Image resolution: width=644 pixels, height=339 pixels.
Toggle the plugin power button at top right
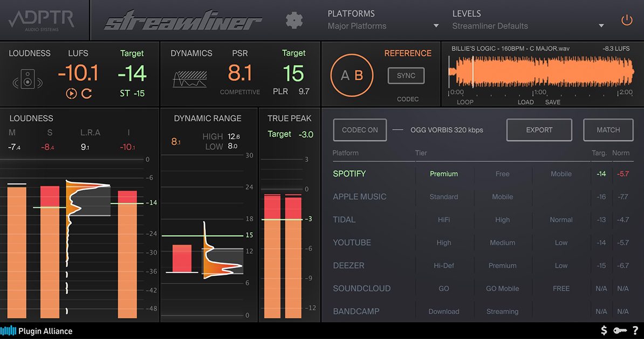pos(627,19)
